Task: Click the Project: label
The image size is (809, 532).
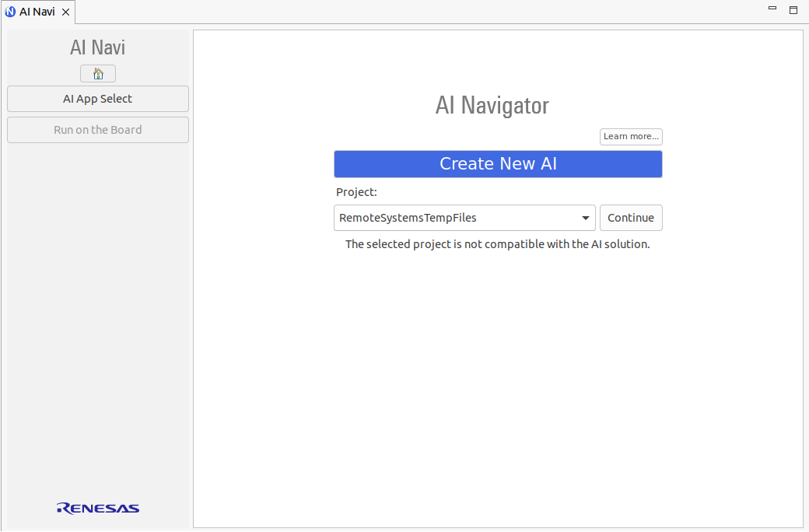Action: (356, 192)
